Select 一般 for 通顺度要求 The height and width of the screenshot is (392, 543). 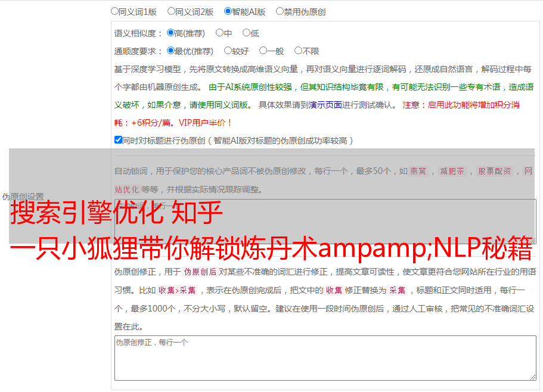tap(263, 51)
